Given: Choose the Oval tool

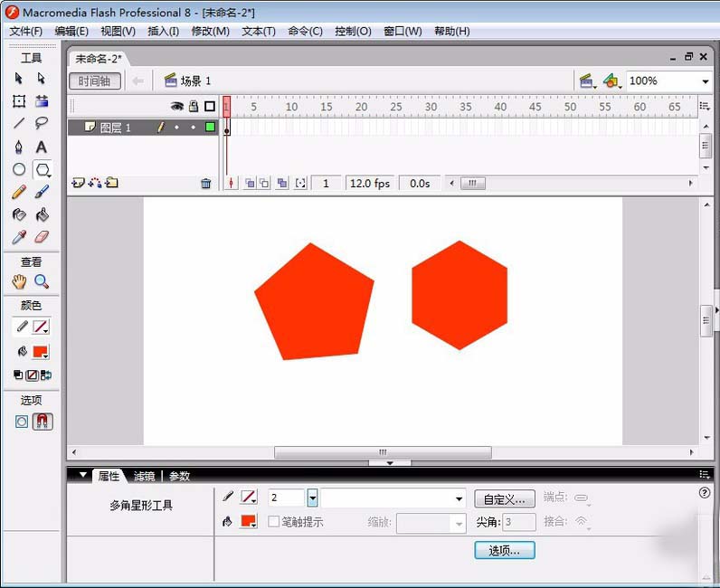Looking at the screenshot, I should (19, 169).
